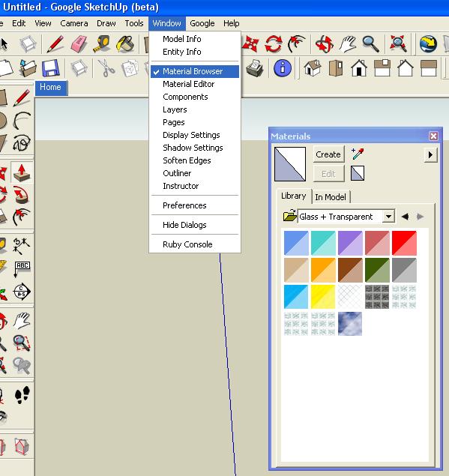Select the pink Eraser tool
Screen dimensions: 449x476
[x=79, y=44]
